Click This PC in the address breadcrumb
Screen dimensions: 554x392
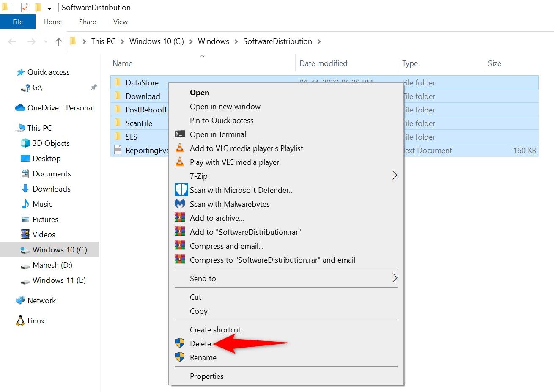tap(103, 41)
